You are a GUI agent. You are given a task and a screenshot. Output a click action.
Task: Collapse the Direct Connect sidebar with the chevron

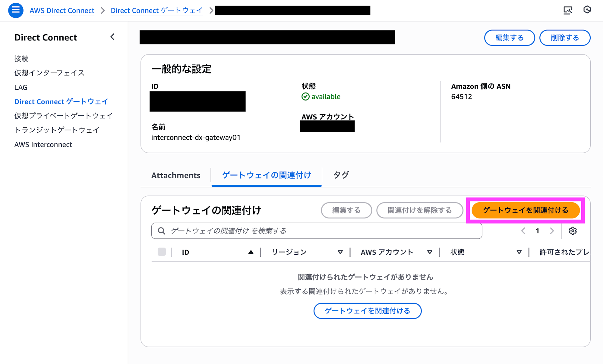(x=112, y=37)
